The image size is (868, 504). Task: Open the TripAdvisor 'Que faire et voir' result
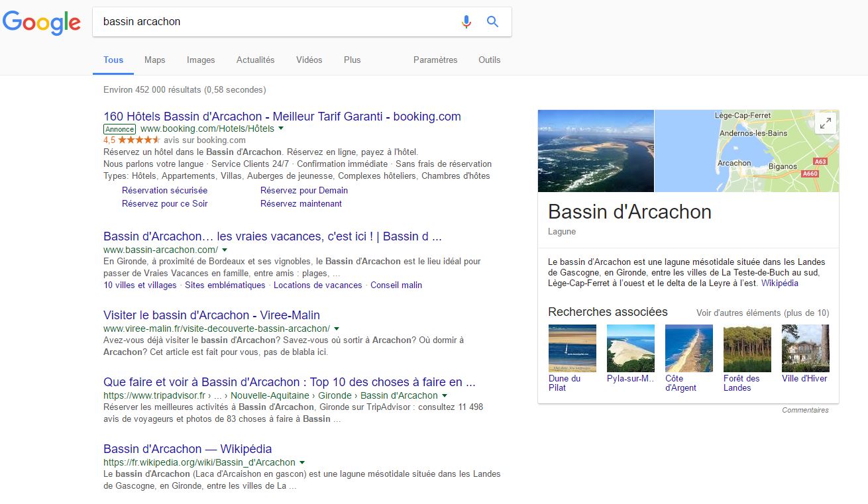click(x=290, y=382)
